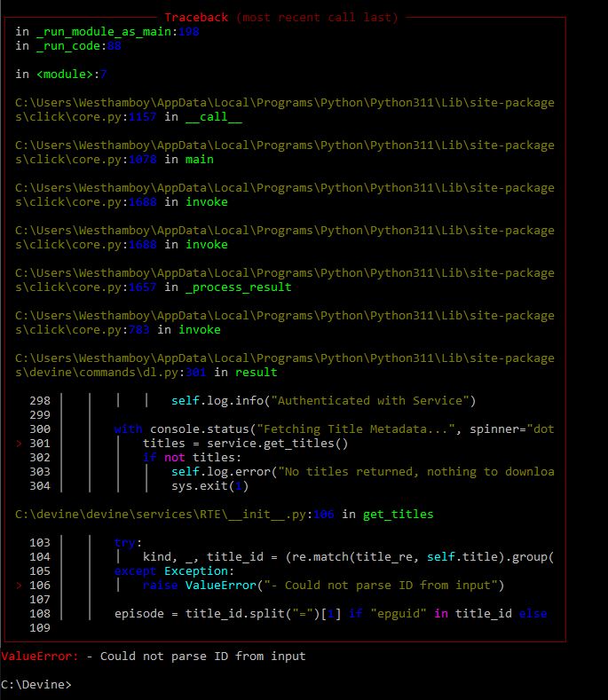Click core.py line number 1157

(143, 117)
